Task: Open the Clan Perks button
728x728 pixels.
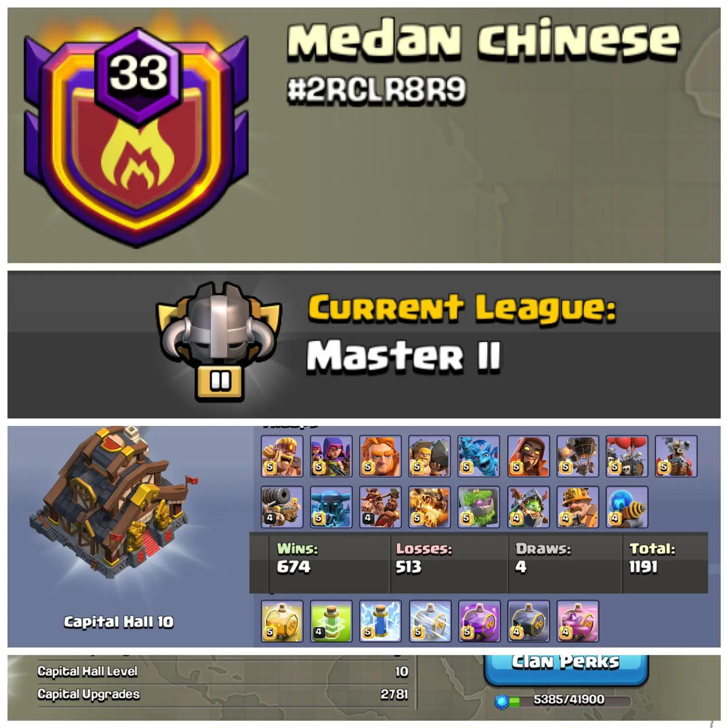Action: click(566, 669)
